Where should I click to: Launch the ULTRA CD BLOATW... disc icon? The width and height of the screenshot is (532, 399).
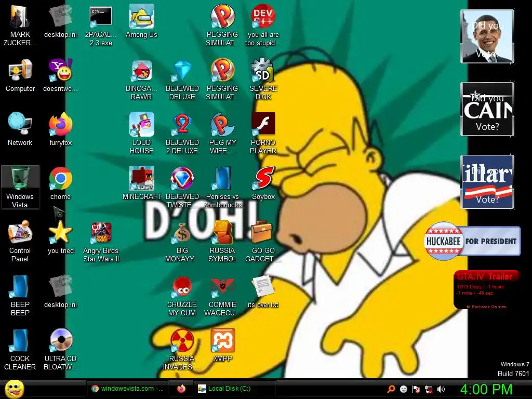click(x=60, y=349)
